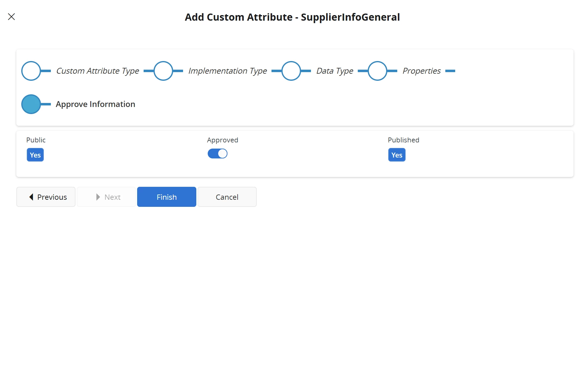
Task: Open the Data Type step label
Action: click(x=335, y=71)
